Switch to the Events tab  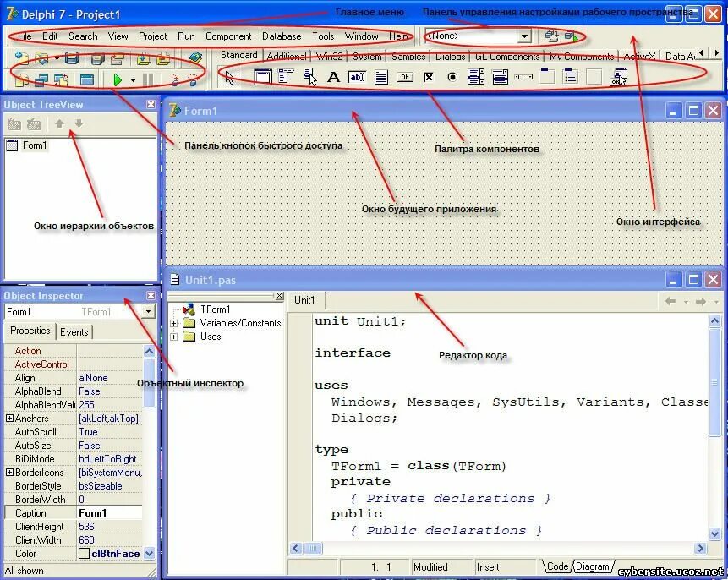[74, 332]
